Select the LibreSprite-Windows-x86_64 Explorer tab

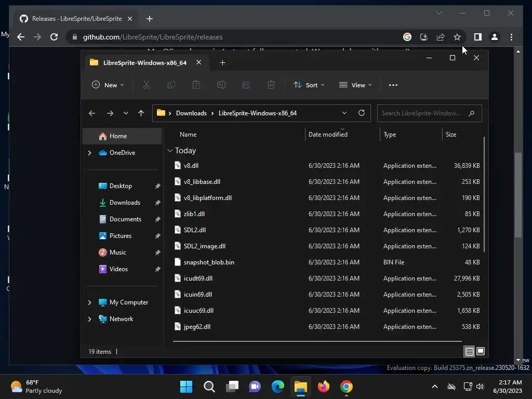coord(144,63)
